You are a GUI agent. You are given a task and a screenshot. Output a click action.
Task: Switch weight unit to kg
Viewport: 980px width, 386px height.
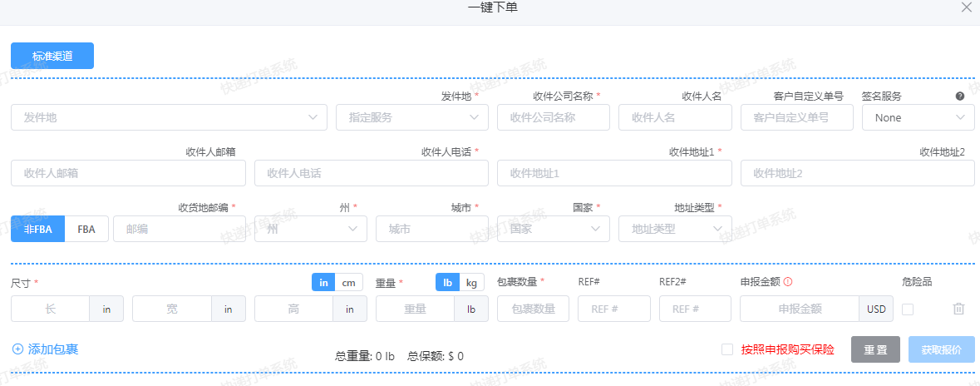(471, 283)
